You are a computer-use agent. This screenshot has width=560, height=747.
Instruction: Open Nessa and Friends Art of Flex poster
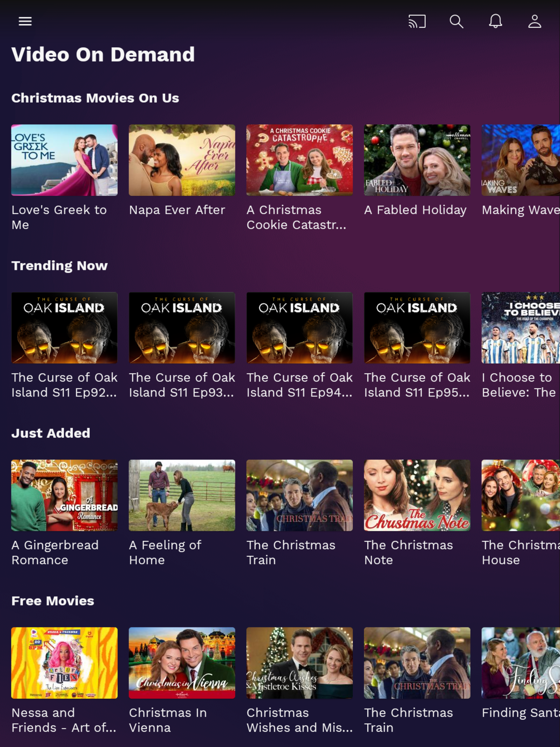65,663
